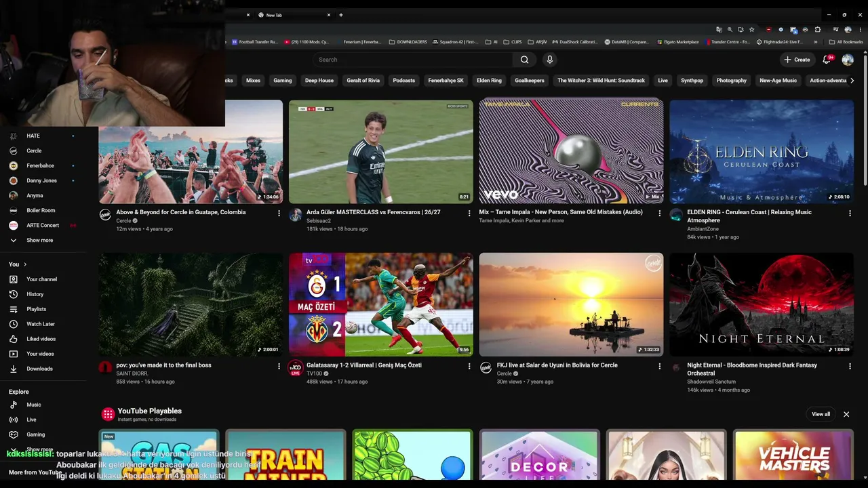
Task: Start voice search with the microphone icon
Action: click(550, 60)
